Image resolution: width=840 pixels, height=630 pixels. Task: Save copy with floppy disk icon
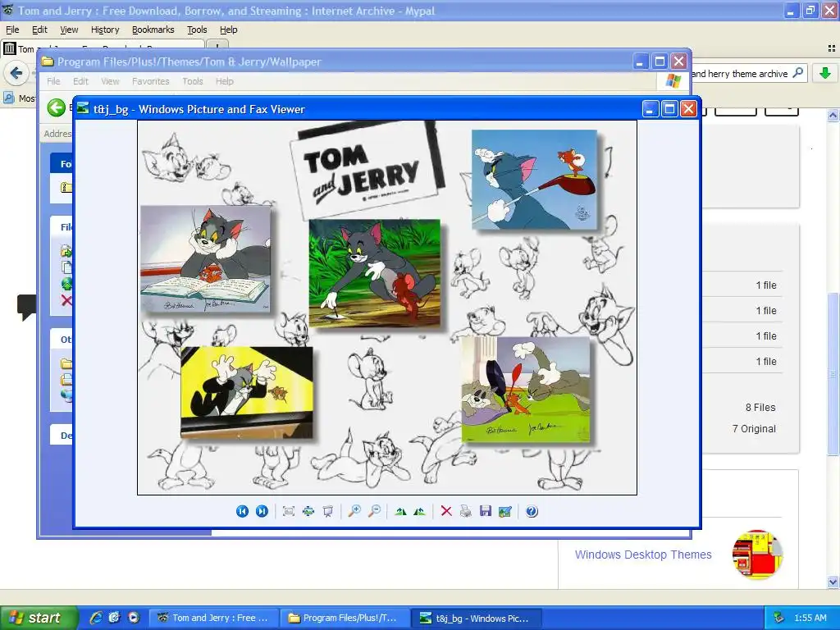tap(486, 511)
